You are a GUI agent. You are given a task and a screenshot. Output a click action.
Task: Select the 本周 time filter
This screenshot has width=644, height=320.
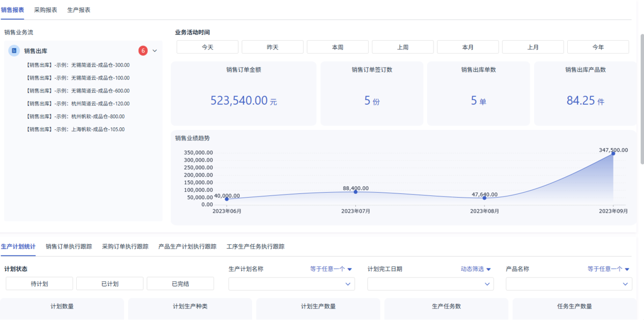click(x=338, y=47)
